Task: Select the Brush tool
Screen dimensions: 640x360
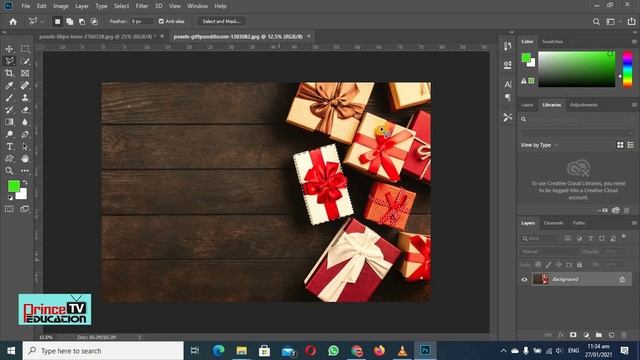Action: (9, 98)
